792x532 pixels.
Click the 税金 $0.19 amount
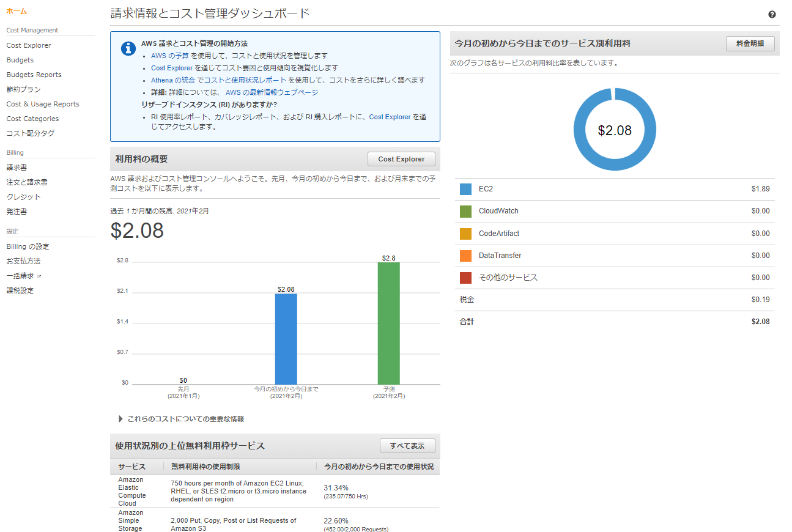(x=760, y=300)
